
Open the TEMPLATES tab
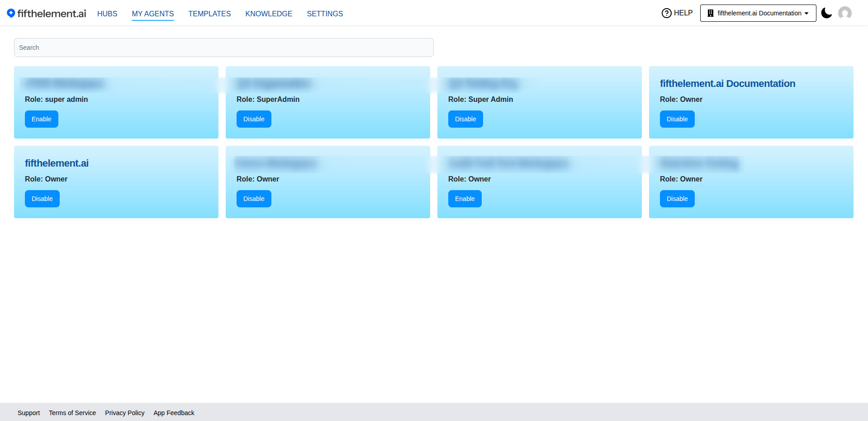tap(209, 14)
